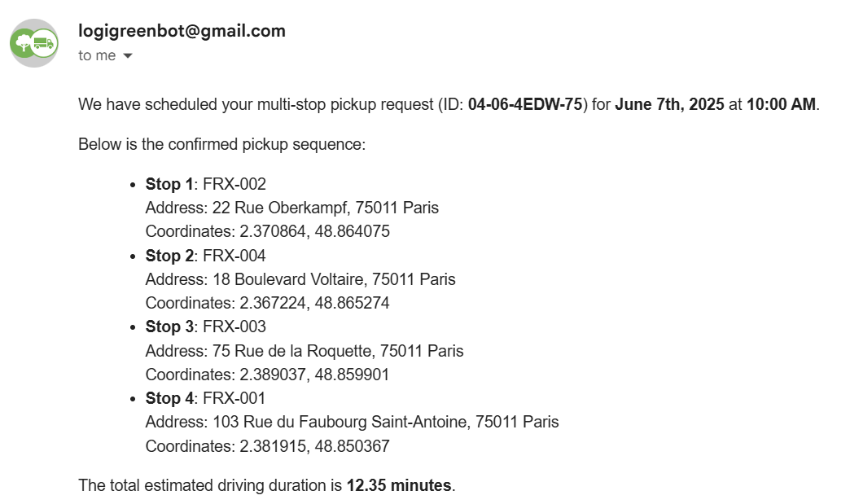The height and width of the screenshot is (504, 850).
Task: Click the 'to me' recipient text
Action: pyautogui.click(x=97, y=55)
